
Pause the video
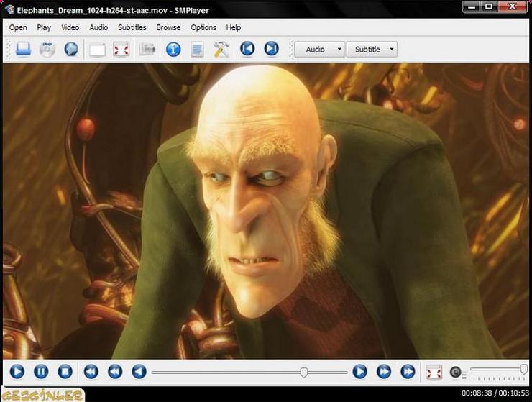41,372
